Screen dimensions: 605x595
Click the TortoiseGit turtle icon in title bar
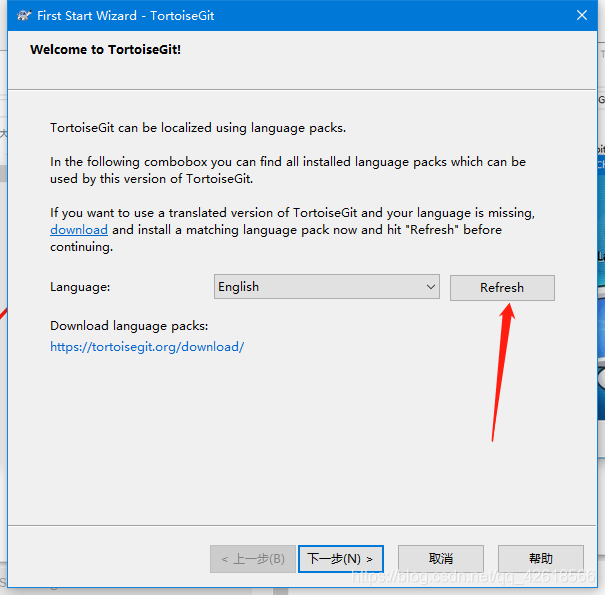coord(24,16)
